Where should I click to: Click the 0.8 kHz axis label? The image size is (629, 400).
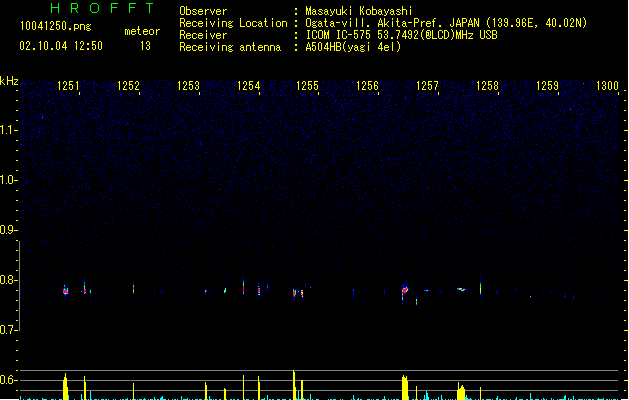(8, 280)
